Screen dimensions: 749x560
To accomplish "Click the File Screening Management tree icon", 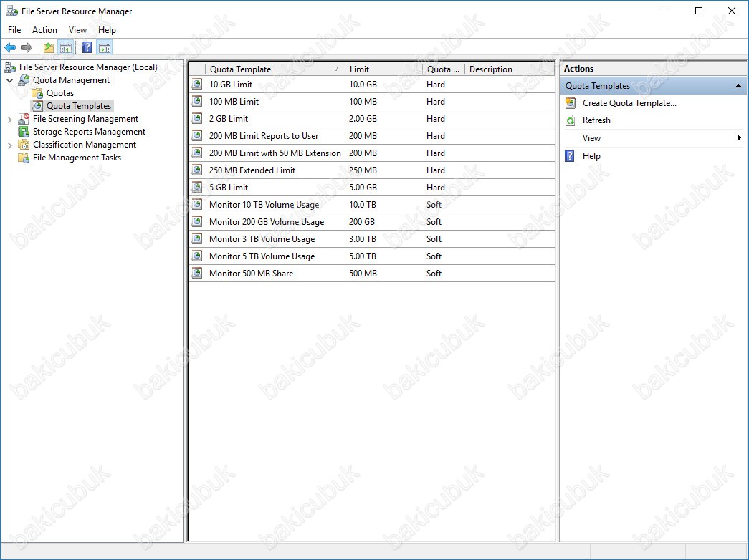I will pos(24,119).
